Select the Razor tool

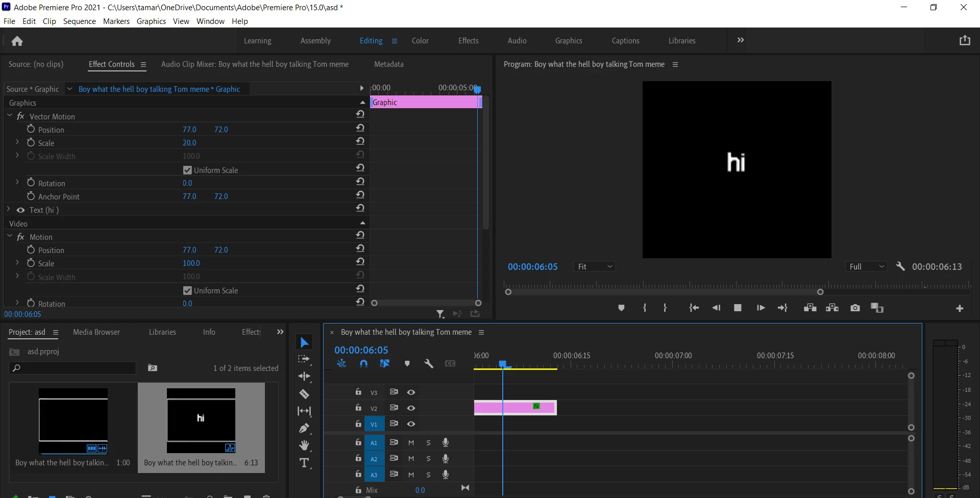304,394
